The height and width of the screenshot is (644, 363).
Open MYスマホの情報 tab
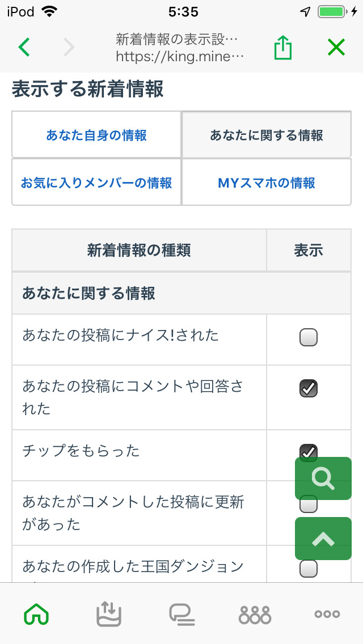pyautogui.click(x=267, y=183)
